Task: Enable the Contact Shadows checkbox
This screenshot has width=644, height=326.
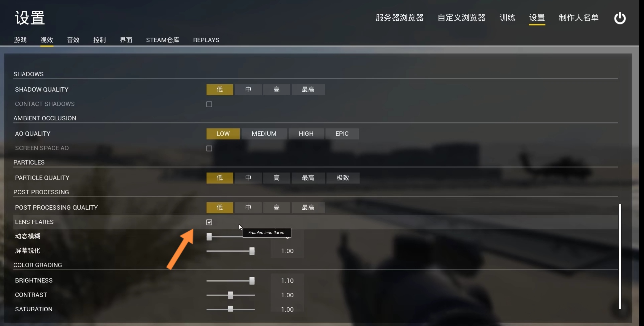Action: pyautogui.click(x=209, y=104)
